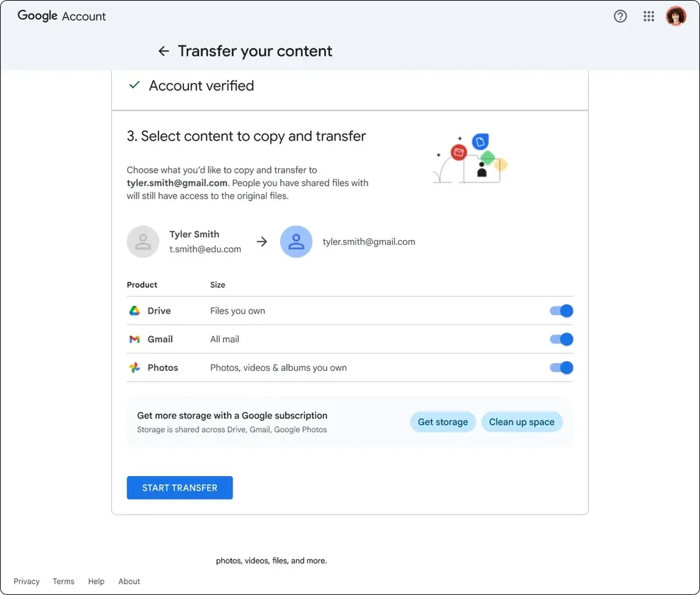The width and height of the screenshot is (700, 595).
Task: Open the Terms link
Action: (x=63, y=581)
